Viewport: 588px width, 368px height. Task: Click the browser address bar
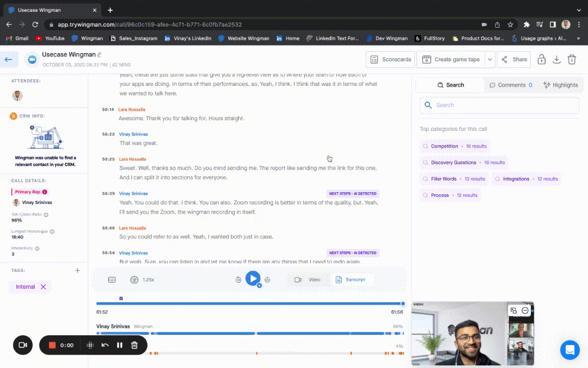click(x=262, y=25)
